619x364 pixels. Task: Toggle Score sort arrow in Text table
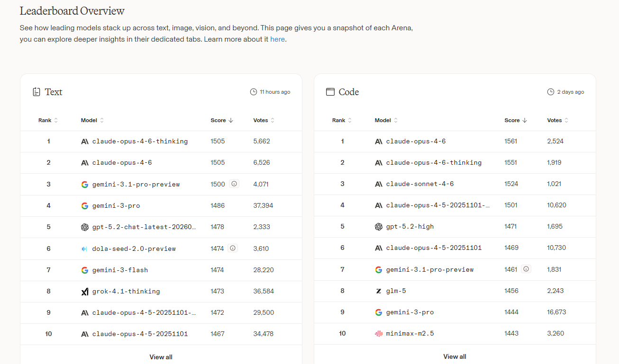pos(231,121)
